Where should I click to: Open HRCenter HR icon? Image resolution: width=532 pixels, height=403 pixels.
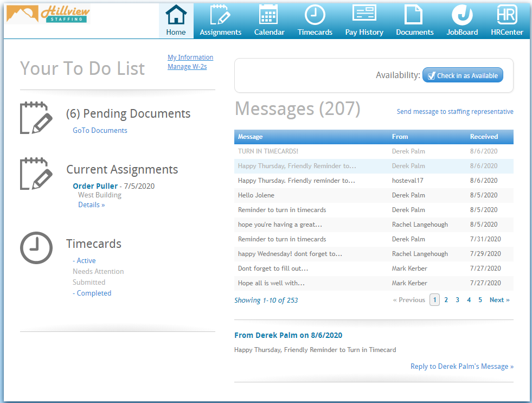point(507,15)
